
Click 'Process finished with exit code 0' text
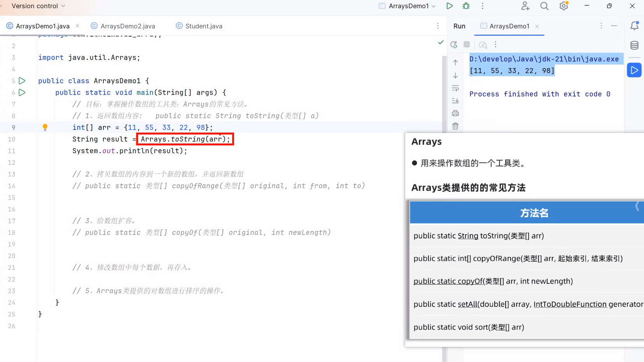[x=540, y=94]
